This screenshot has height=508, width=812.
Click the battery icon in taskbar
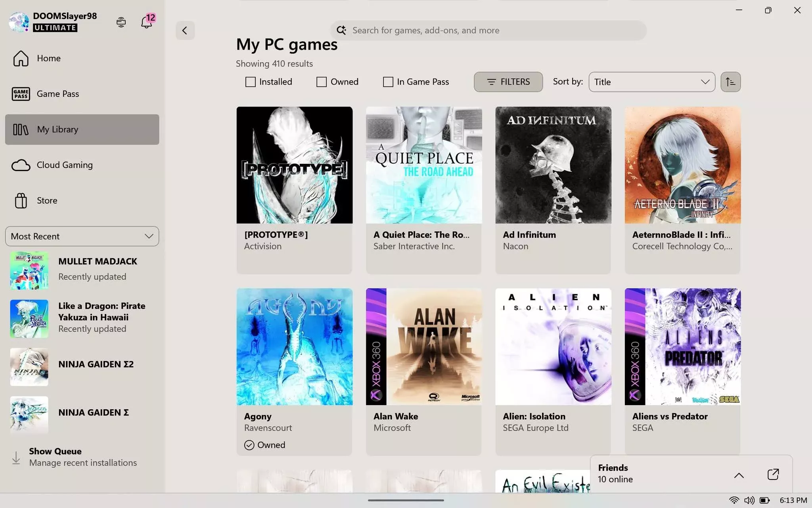[765, 500]
